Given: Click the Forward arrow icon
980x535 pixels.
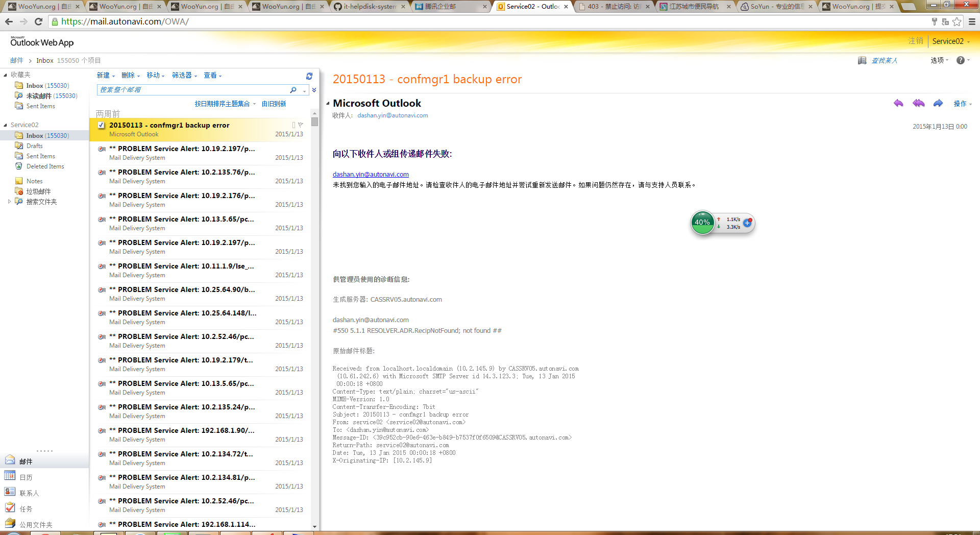Looking at the screenshot, I should point(938,103).
